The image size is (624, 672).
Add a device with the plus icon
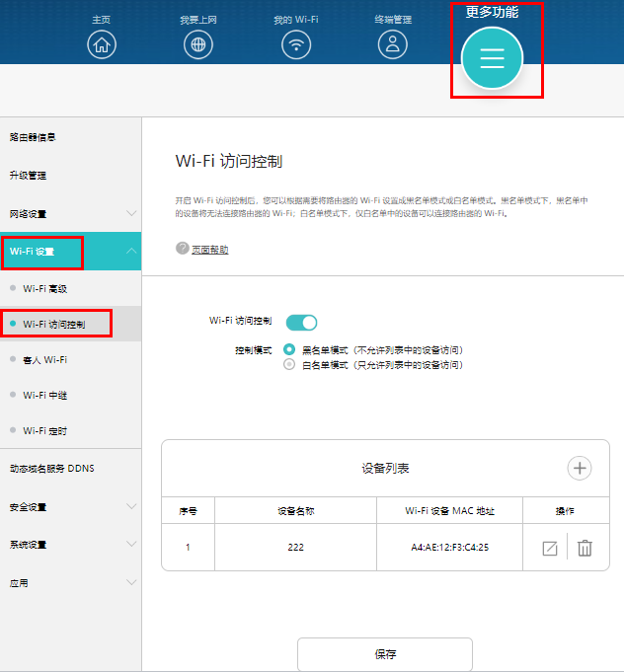[580, 469]
